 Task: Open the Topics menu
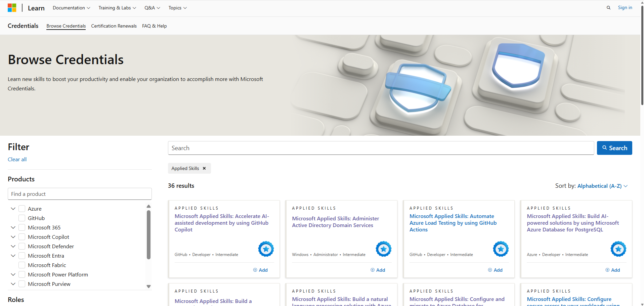[x=177, y=8]
